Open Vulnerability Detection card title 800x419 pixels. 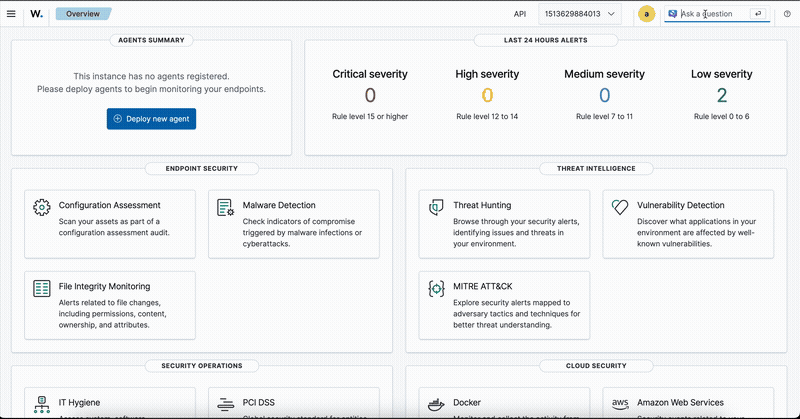point(681,205)
